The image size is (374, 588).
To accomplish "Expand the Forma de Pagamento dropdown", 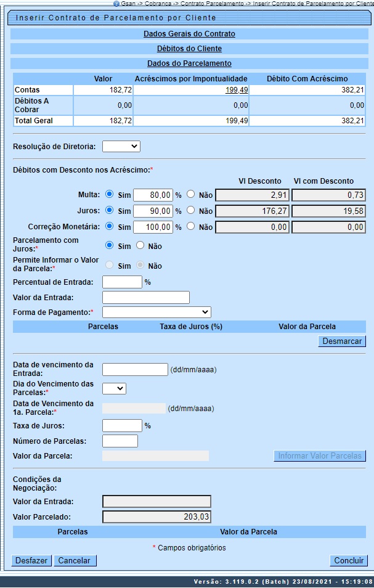I will 157,312.
